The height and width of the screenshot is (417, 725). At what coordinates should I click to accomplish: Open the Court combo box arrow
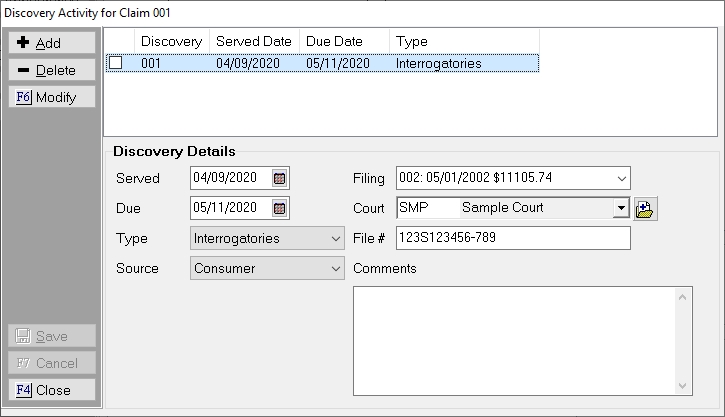pos(621,209)
